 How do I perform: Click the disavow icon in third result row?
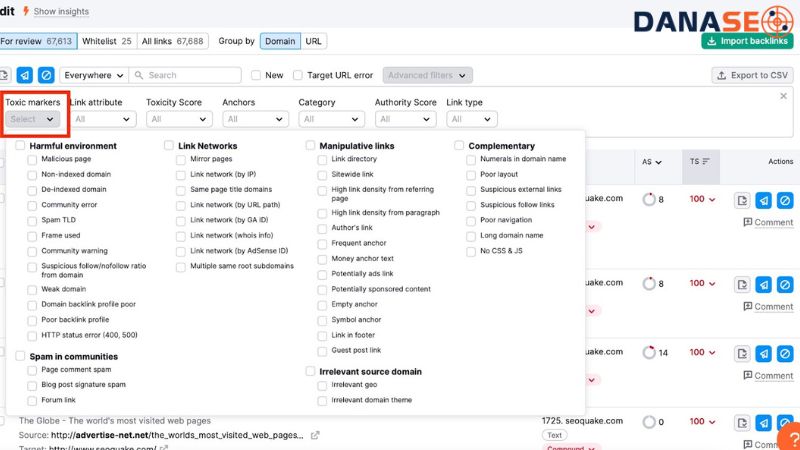pyautogui.click(x=785, y=354)
